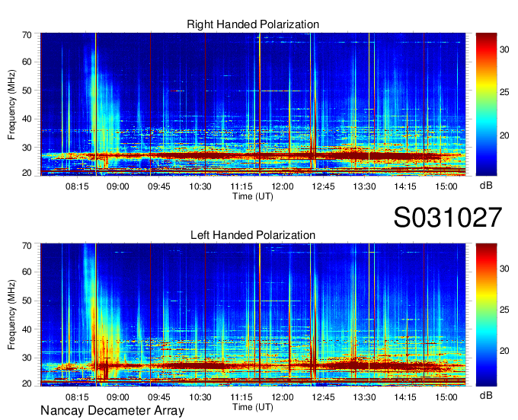Viewport: 518px width, 420px height.
Task: Click the Nancay Decameter Array caption
Action: (112, 410)
